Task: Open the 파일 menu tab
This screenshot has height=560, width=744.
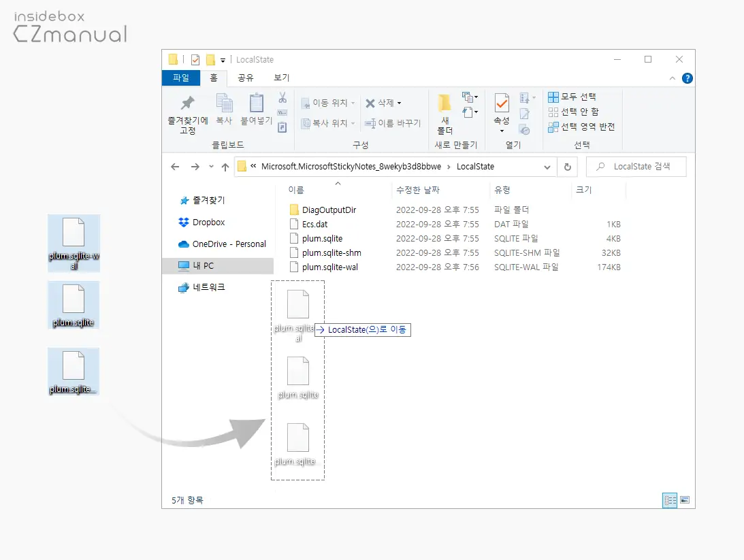Action: pos(181,78)
